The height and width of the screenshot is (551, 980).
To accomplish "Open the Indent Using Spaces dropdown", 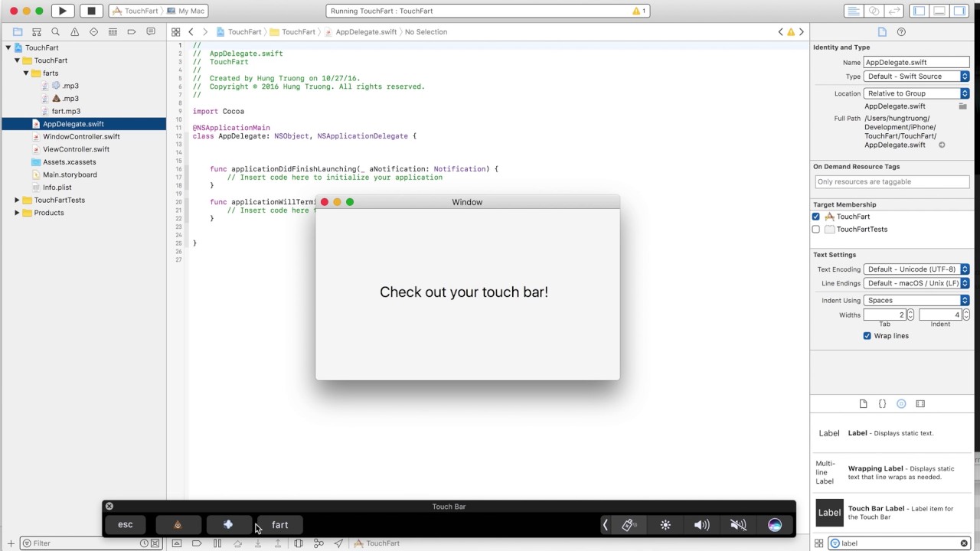I will pos(916,300).
